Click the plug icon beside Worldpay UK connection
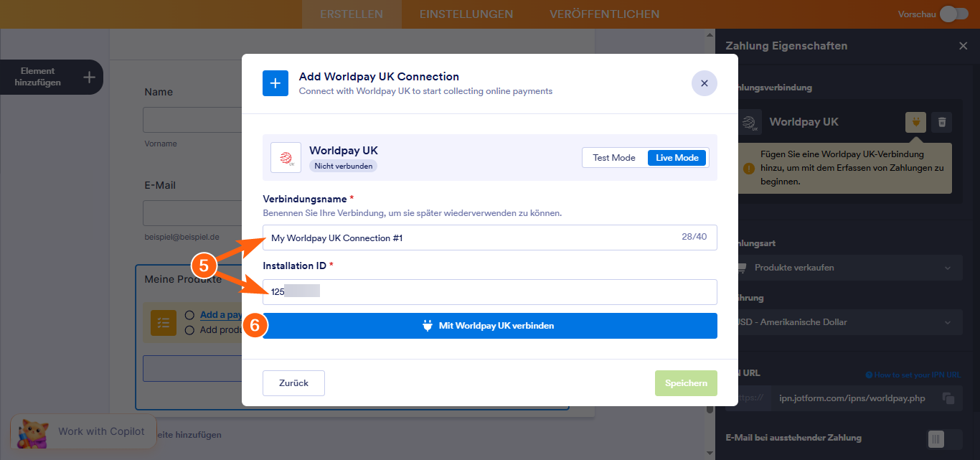 click(915, 122)
